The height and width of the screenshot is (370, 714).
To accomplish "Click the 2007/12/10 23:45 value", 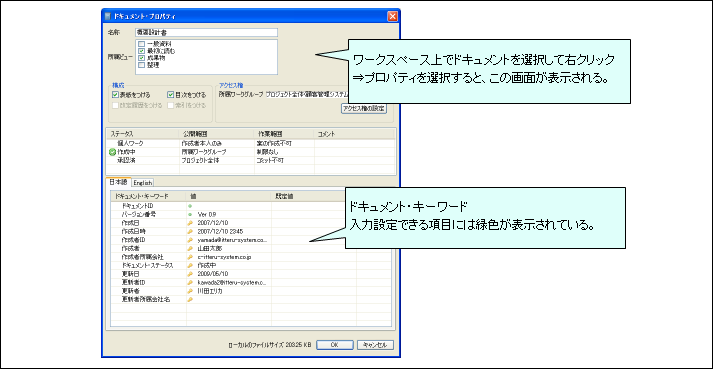I will [220, 232].
